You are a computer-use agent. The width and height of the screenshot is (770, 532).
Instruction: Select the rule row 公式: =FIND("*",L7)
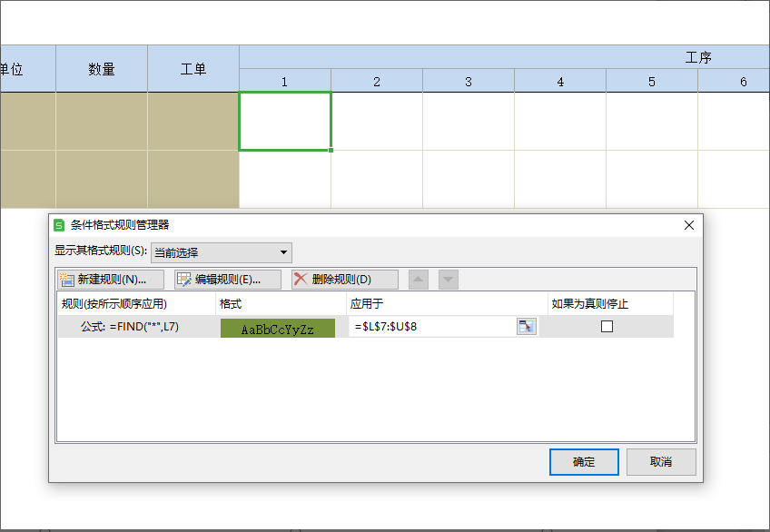(x=136, y=327)
